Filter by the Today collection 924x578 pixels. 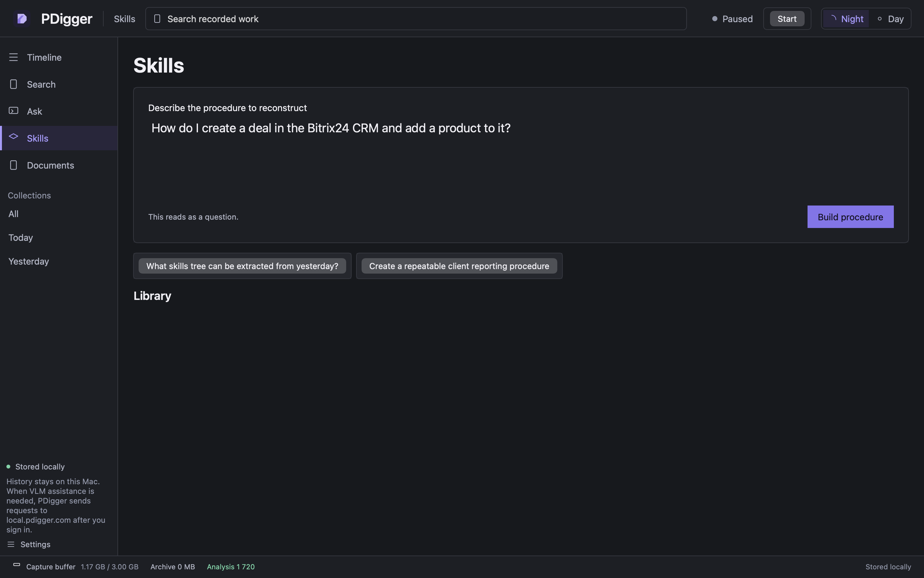pyautogui.click(x=21, y=237)
